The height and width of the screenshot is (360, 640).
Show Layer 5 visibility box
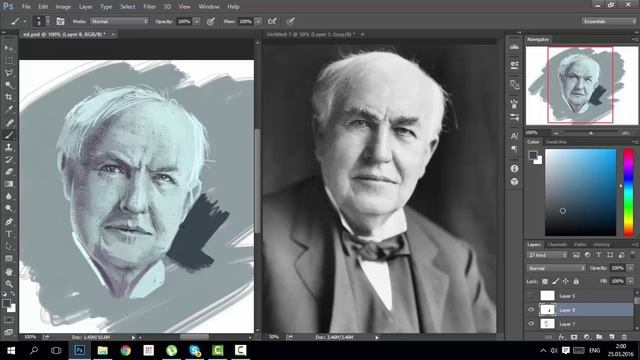[x=531, y=296]
